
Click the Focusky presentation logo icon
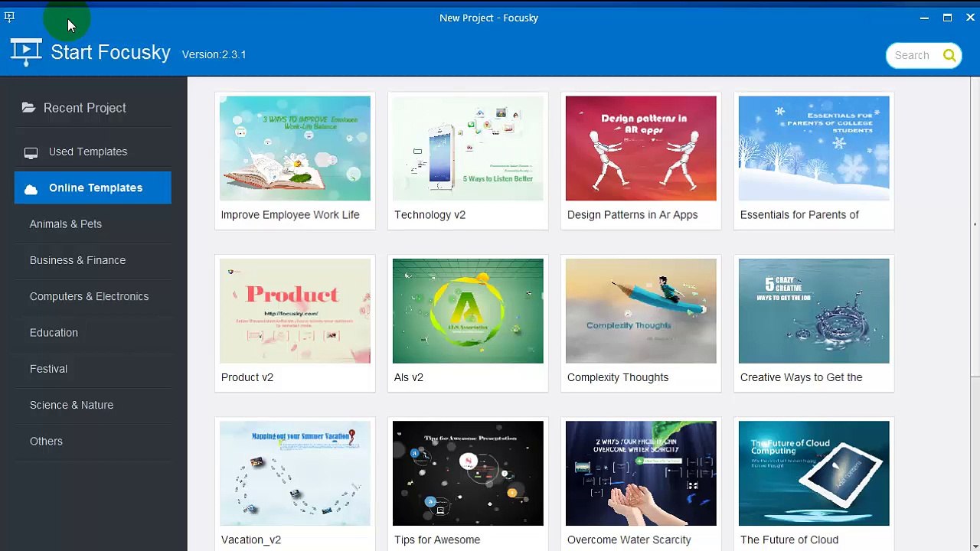[x=26, y=52]
